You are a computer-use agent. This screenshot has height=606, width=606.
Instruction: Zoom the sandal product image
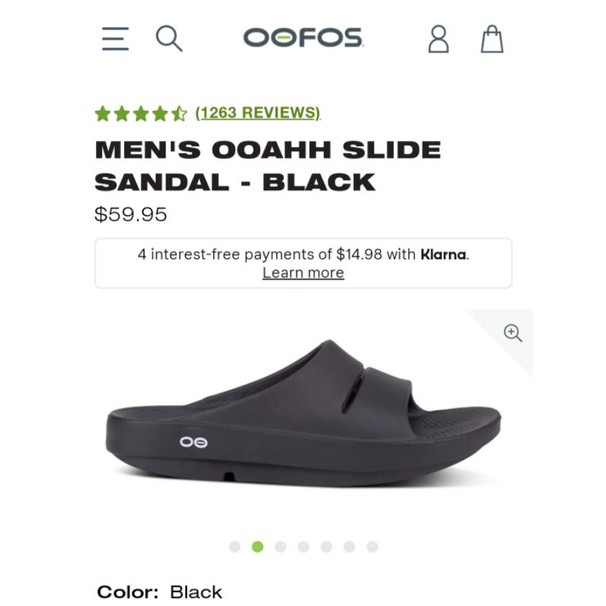coord(513,334)
